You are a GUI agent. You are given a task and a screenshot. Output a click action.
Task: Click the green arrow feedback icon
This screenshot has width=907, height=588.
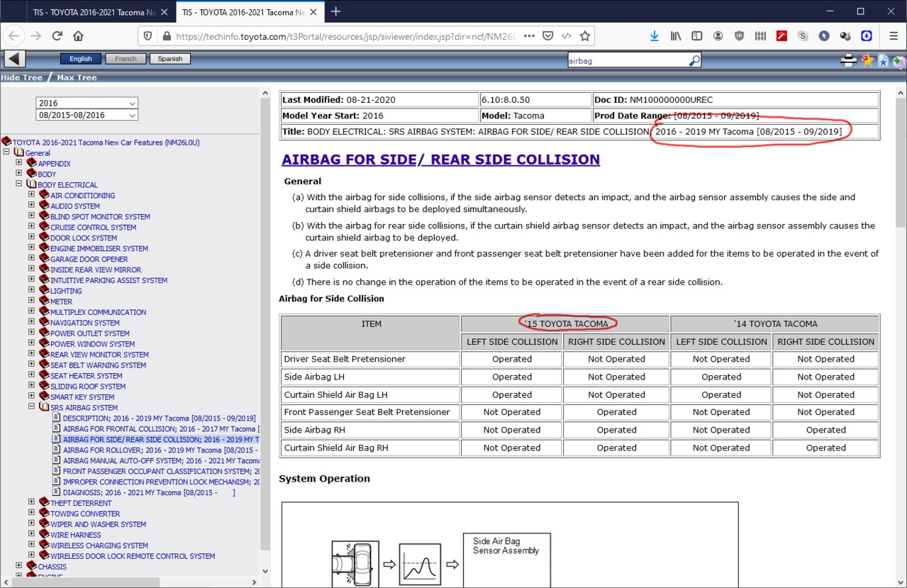tap(899, 62)
